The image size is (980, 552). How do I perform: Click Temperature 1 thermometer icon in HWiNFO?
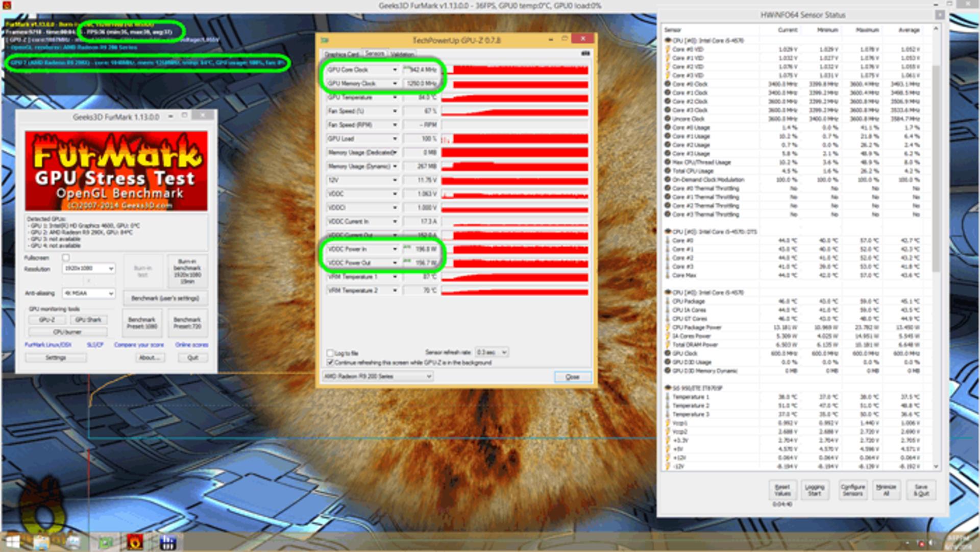668,397
